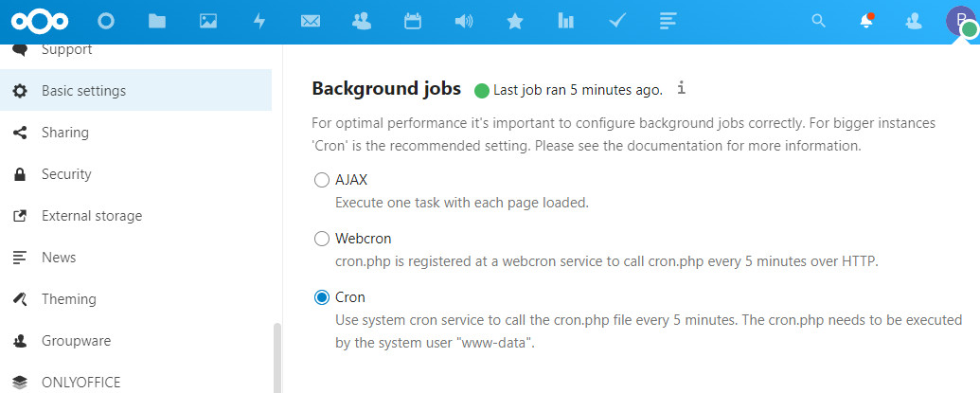Viewport: 980px width, 393px height.
Task: Open the Calendar app icon
Action: (412, 21)
